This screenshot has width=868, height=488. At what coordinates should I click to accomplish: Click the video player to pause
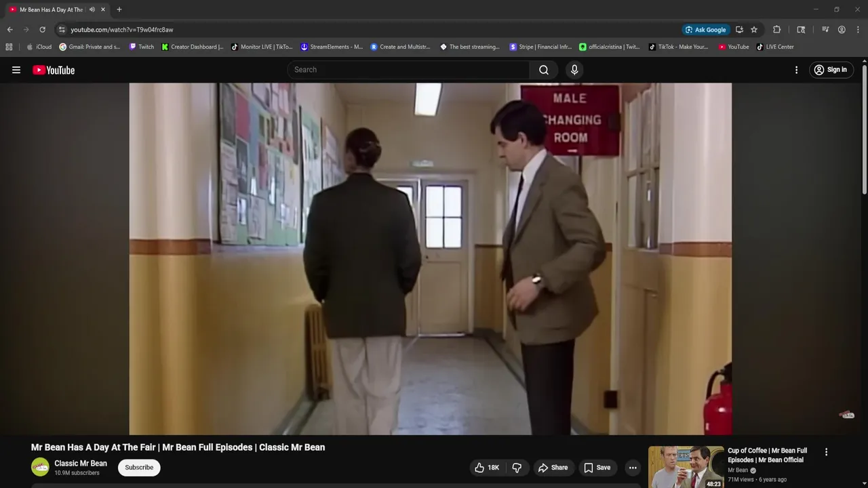430,258
